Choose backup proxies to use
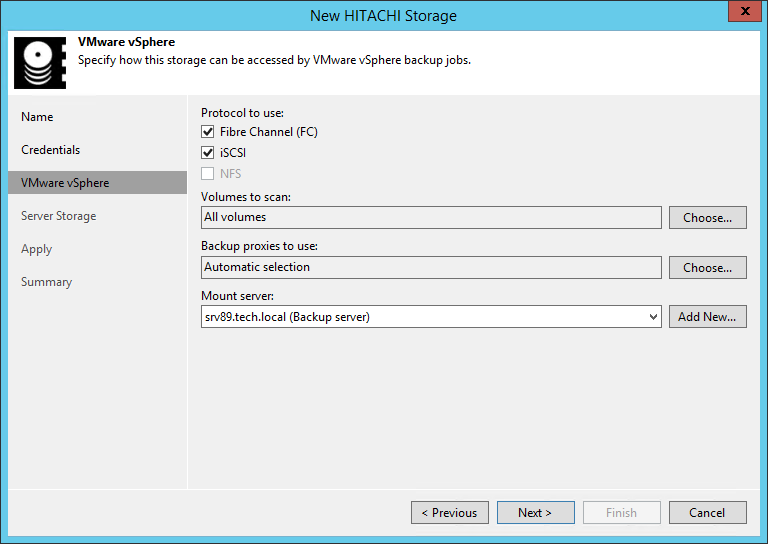Viewport: 768px width, 544px height. pos(707,267)
